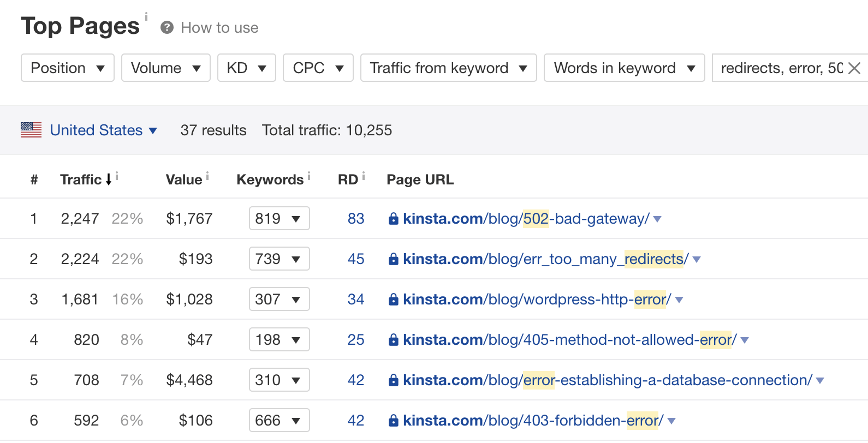Click traffic share 16%
The height and width of the screenshot is (443, 868).
(128, 300)
